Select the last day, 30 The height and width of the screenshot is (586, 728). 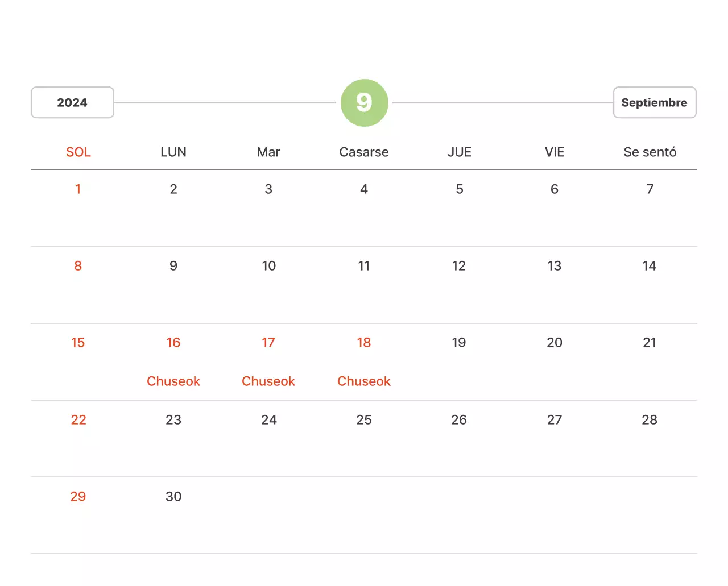pos(173,497)
